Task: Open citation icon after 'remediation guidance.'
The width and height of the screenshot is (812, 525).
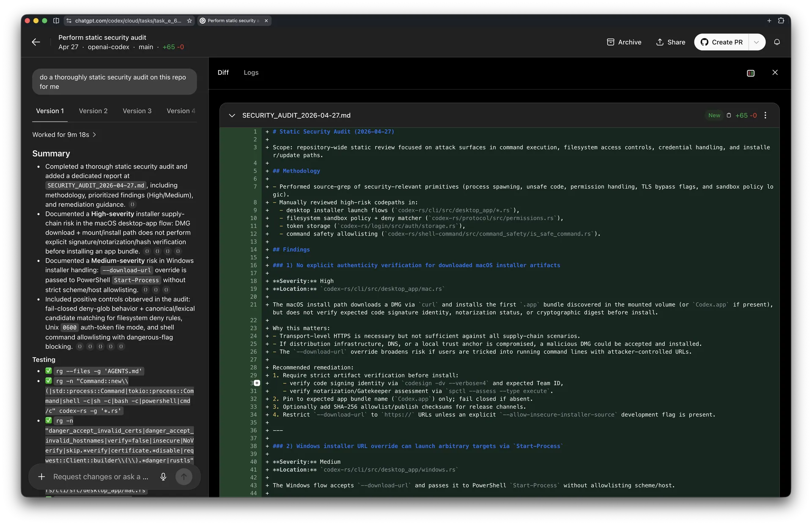Action: click(x=132, y=205)
